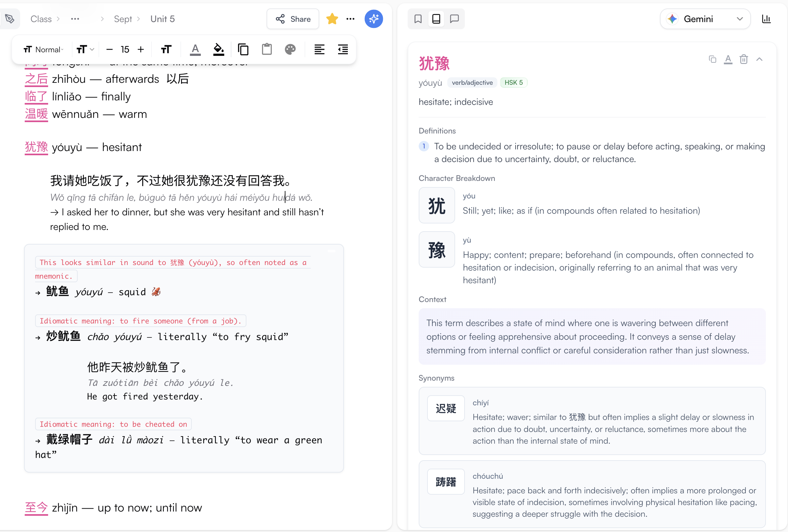
Task: Open the Gemini model dropdown
Action: pyautogui.click(x=740, y=19)
